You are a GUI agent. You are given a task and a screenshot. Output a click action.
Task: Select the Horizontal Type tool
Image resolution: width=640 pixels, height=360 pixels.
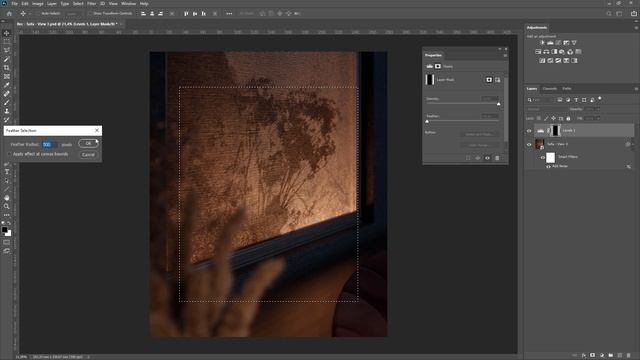(x=7, y=172)
